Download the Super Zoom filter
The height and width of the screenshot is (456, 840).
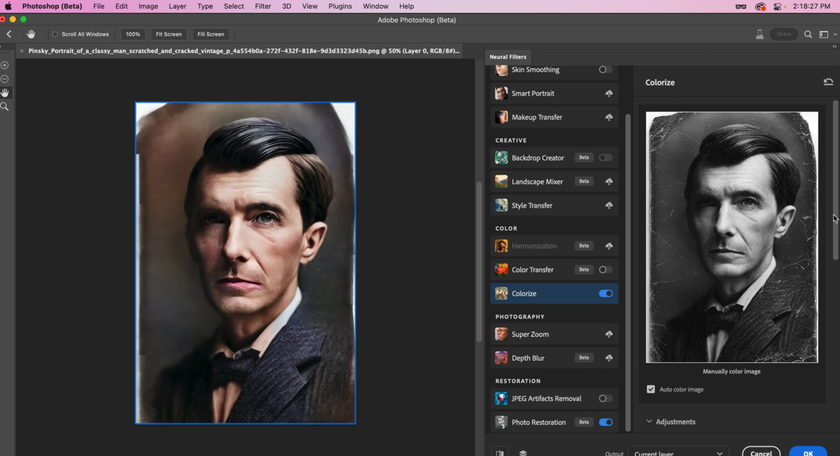pyautogui.click(x=609, y=334)
